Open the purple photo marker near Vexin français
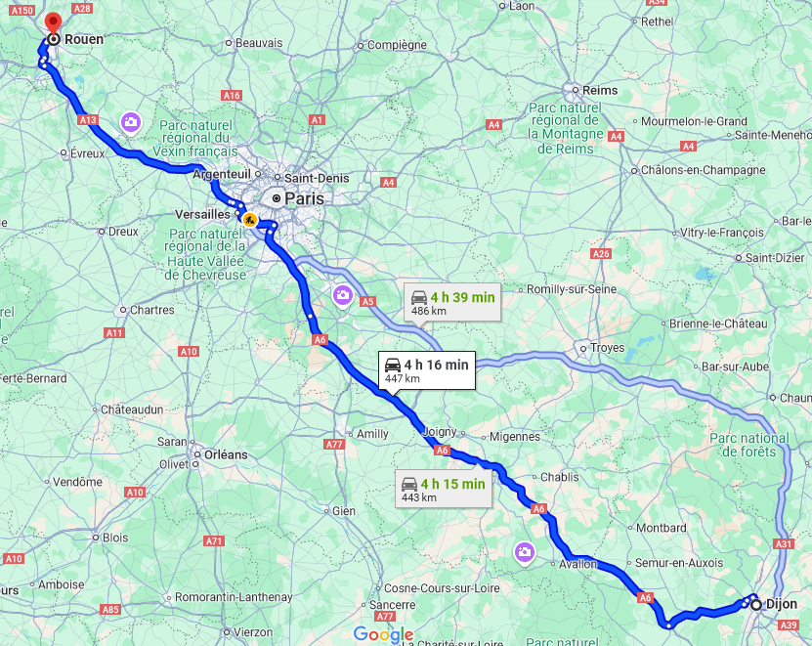 click(131, 123)
